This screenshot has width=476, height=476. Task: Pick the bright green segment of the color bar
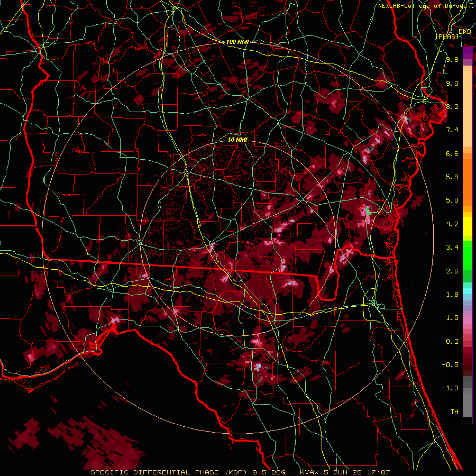(x=467, y=255)
